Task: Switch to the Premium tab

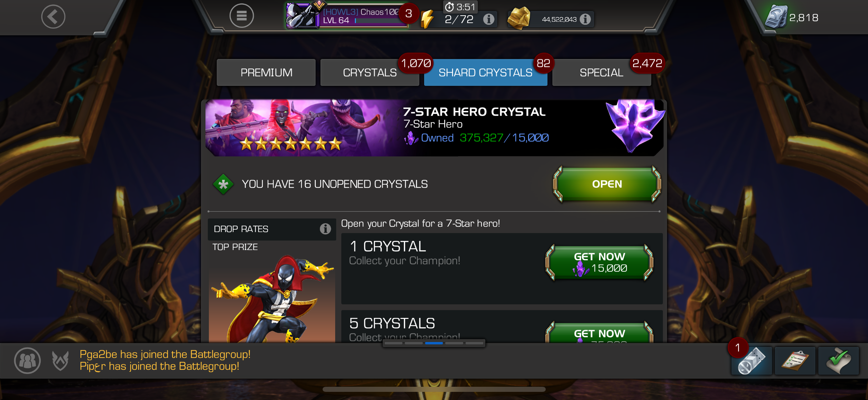Action: click(x=266, y=73)
